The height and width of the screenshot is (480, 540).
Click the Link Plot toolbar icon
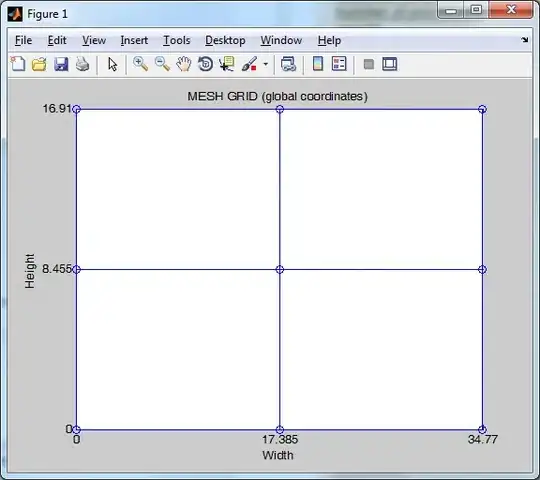click(288, 64)
